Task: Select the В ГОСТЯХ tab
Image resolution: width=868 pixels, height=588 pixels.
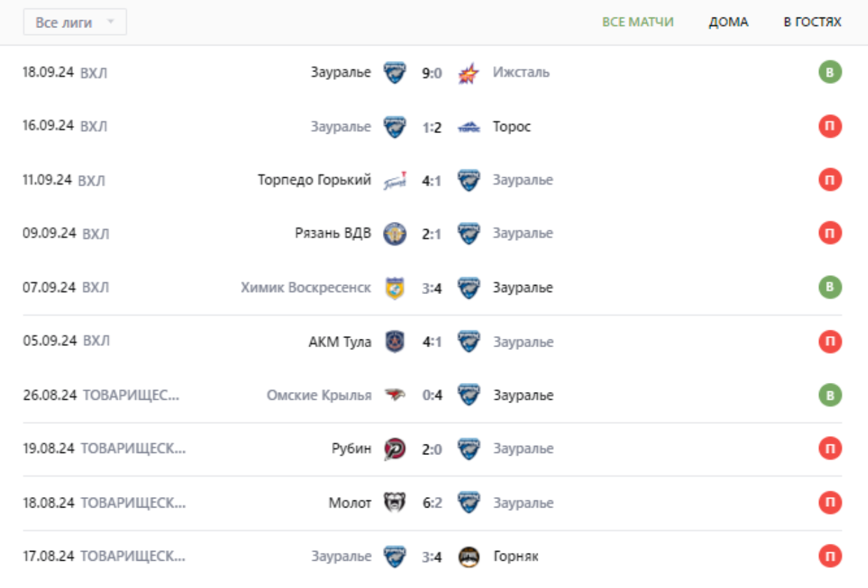Action: 812,22
